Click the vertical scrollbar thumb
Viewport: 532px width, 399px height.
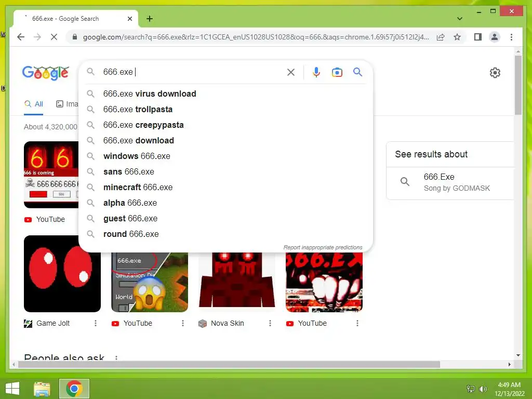coord(518,86)
